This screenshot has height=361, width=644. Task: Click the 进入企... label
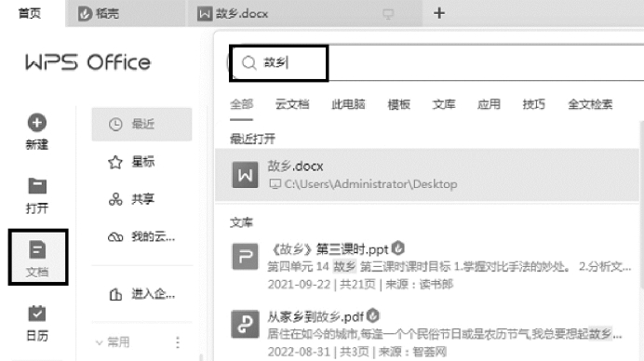coord(154,294)
